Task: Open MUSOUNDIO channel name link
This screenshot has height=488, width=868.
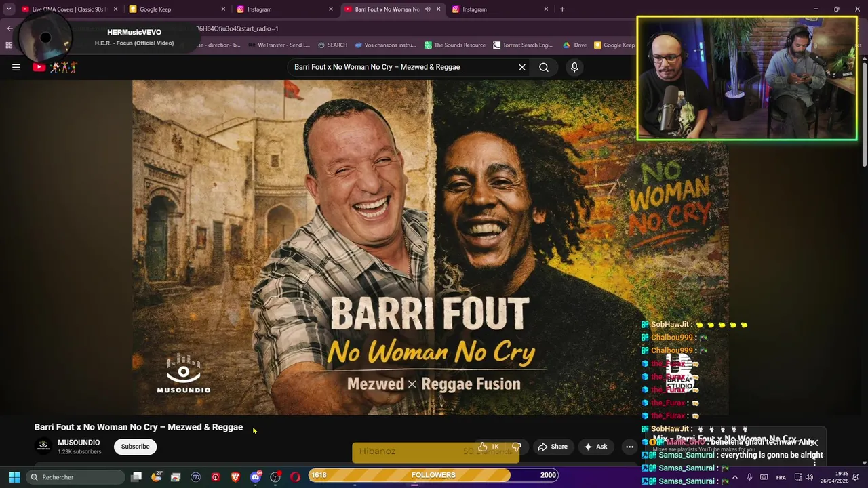Action: point(79,443)
